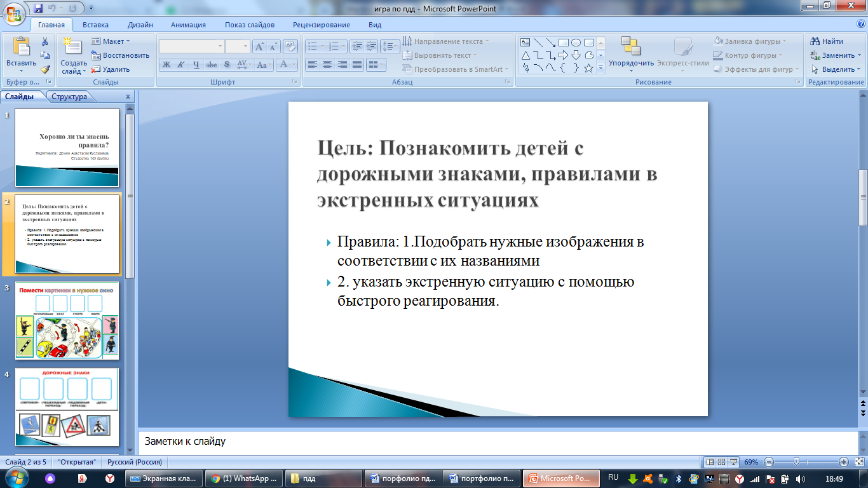The height and width of the screenshot is (488, 868).
Task: Decrease list indent level icon
Action: (356, 46)
